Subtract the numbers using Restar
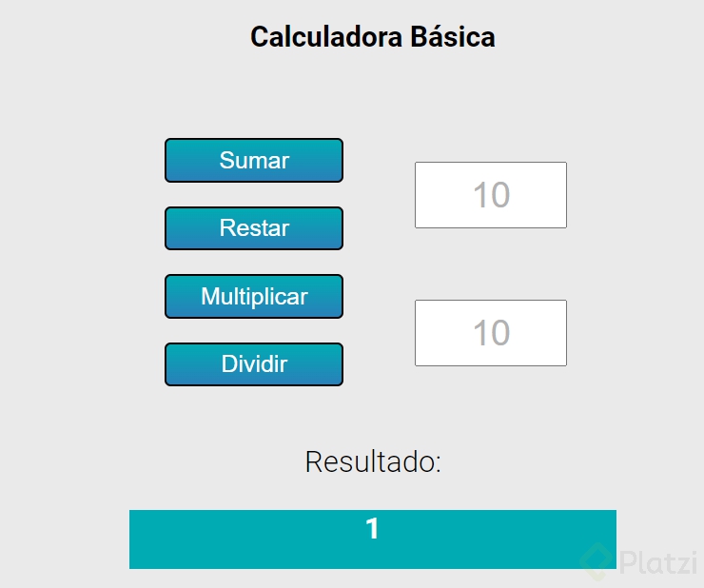The height and width of the screenshot is (588, 704). point(254,228)
